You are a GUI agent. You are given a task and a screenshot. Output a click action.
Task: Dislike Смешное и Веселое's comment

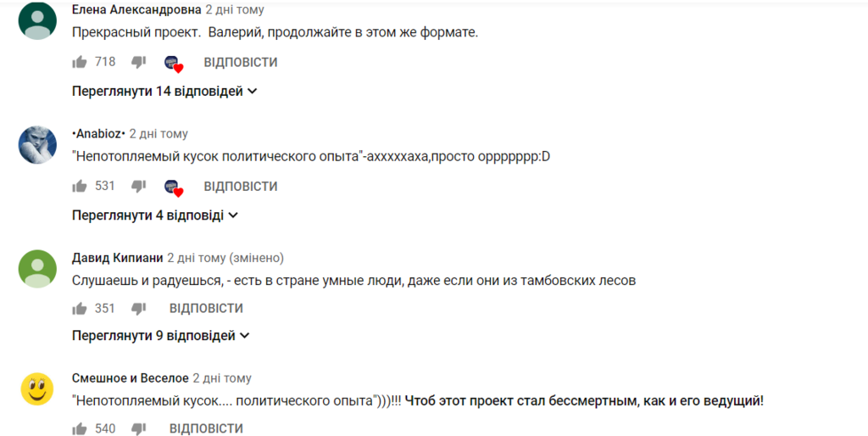click(139, 428)
